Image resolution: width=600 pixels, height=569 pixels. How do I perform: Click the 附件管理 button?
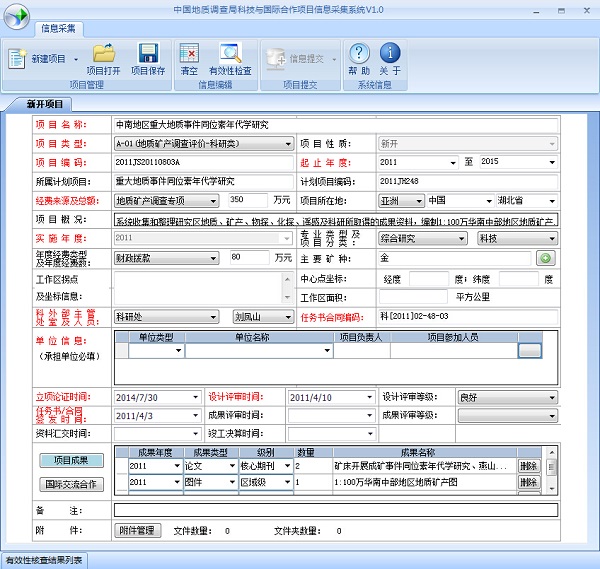point(137,530)
